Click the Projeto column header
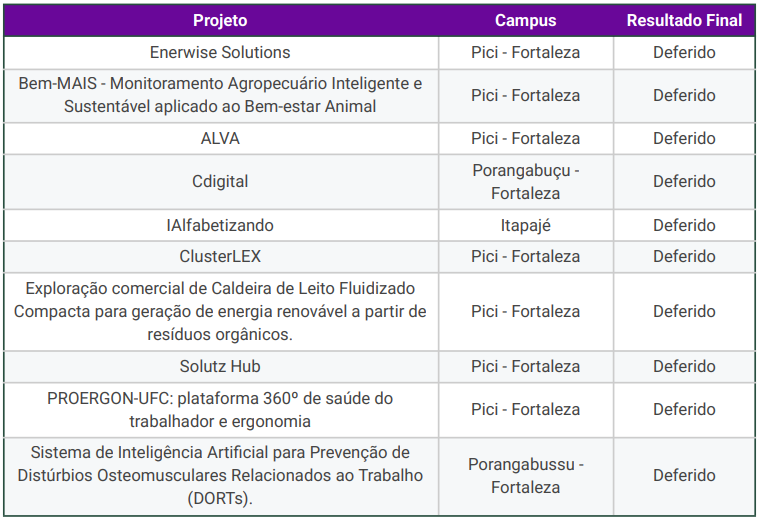 (220, 20)
